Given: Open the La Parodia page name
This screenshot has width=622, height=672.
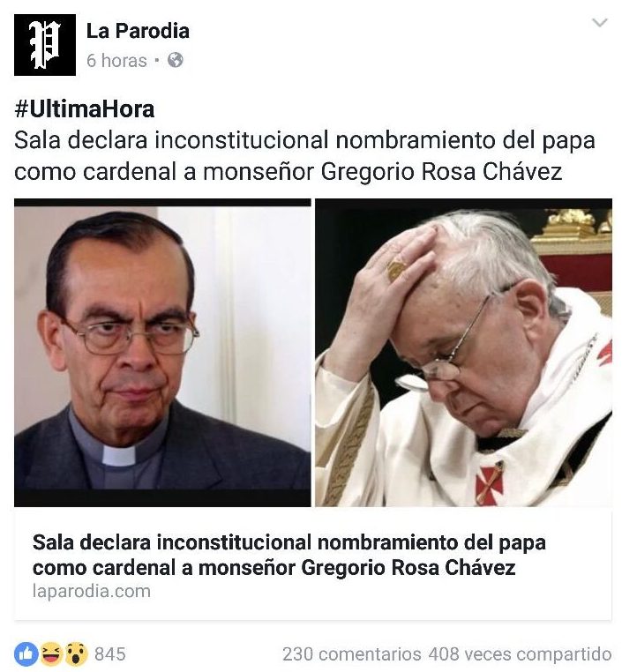Looking at the screenshot, I should pyautogui.click(x=138, y=31).
